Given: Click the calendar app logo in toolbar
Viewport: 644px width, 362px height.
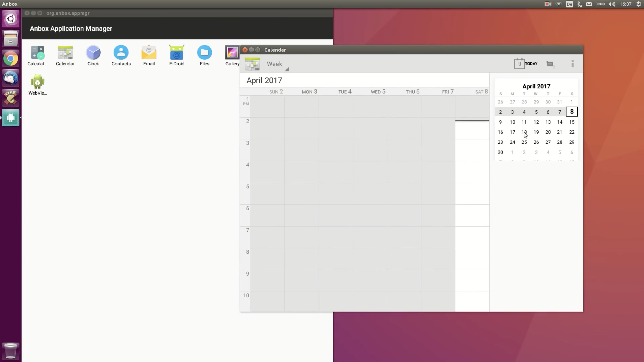Looking at the screenshot, I should tap(252, 64).
